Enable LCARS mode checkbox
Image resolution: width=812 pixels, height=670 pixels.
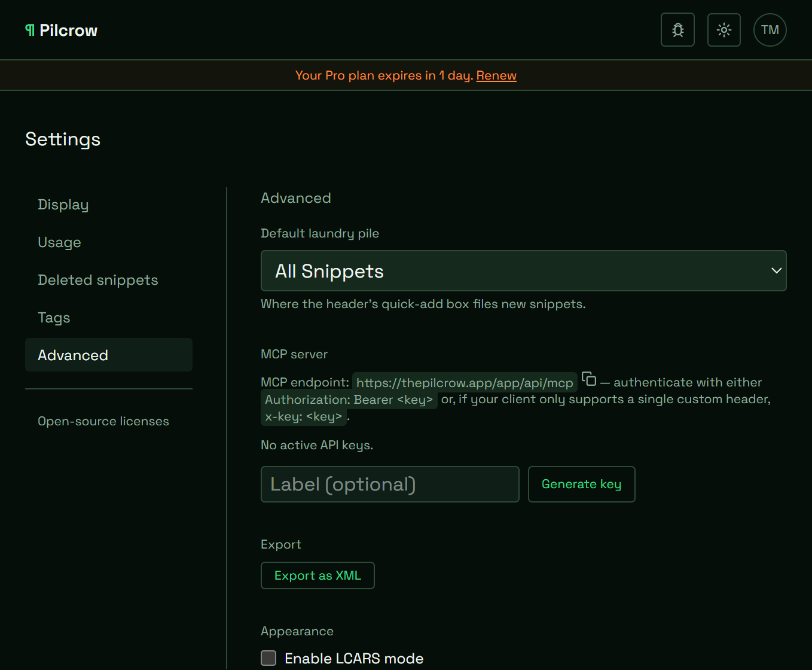pos(268,658)
